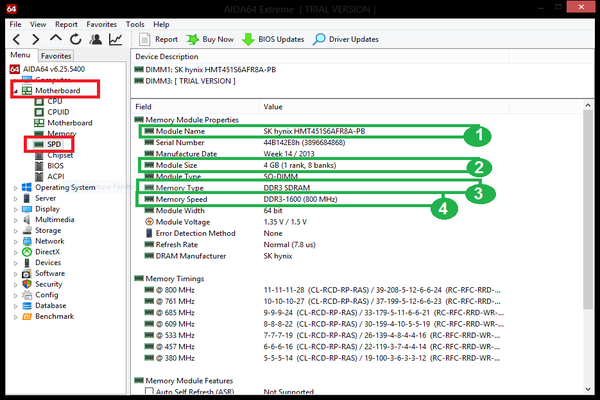Select SPD in the tree
Viewport: 600px width, 400px height.
pos(54,144)
